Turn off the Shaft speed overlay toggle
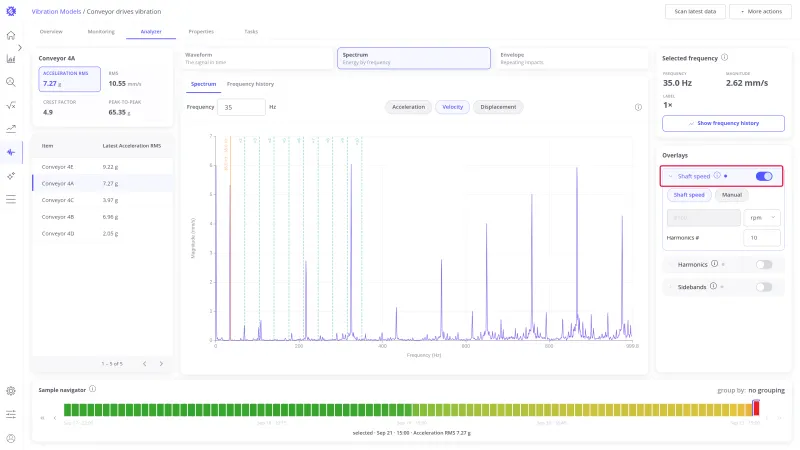Viewport: 800px width, 450px height. [764, 176]
